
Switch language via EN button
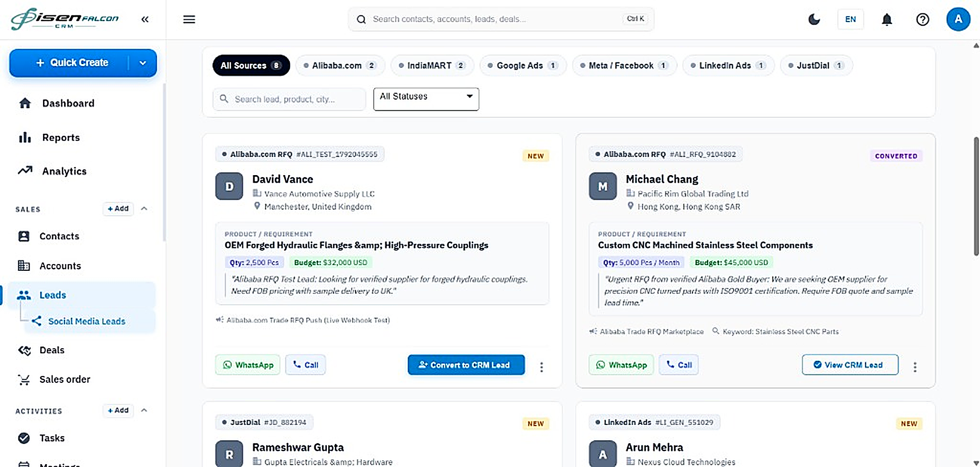pyautogui.click(x=850, y=19)
